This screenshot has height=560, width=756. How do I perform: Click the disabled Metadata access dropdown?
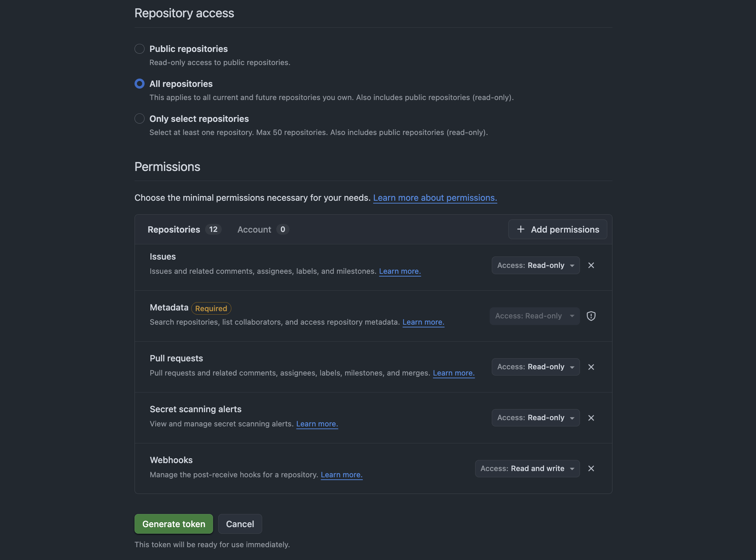(x=534, y=316)
